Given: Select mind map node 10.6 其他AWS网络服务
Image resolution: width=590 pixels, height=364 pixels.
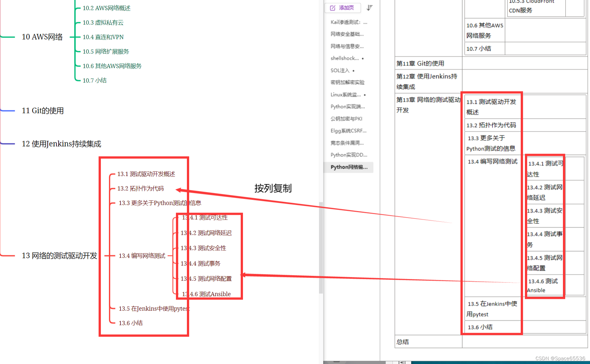Looking at the screenshot, I should (112, 66).
